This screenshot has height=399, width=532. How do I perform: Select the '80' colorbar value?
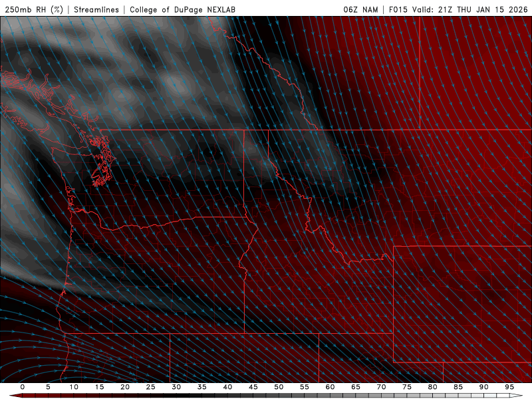pyautogui.click(x=433, y=387)
